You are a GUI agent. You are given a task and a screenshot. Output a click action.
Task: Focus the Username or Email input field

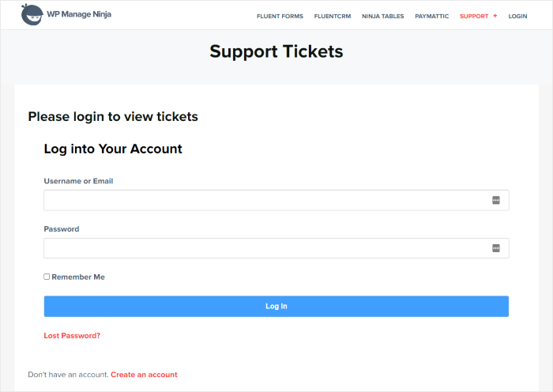click(x=265, y=201)
